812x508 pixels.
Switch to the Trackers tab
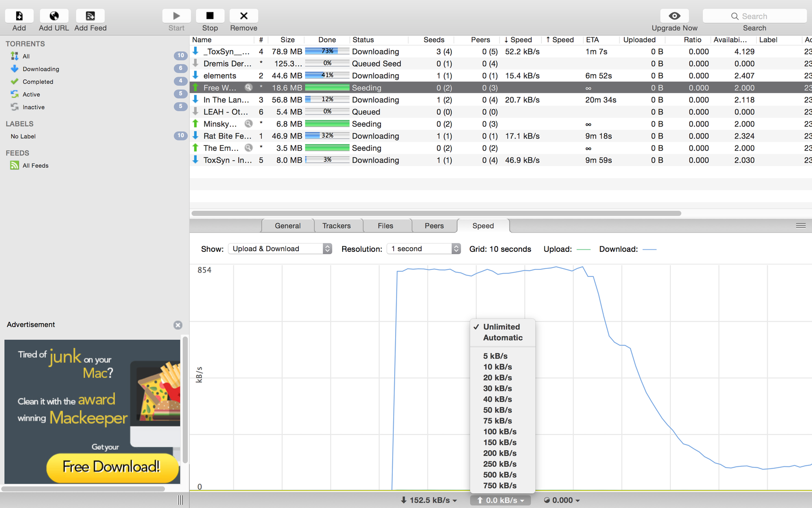tap(337, 226)
